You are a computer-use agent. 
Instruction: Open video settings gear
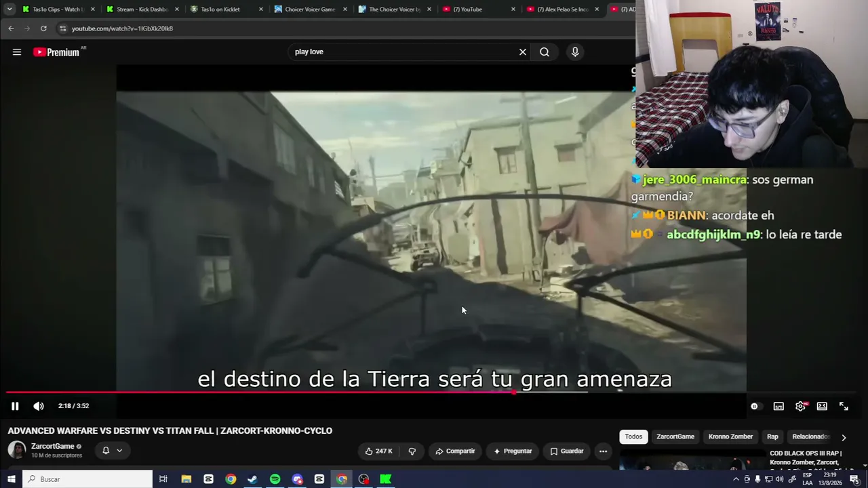(800, 406)
